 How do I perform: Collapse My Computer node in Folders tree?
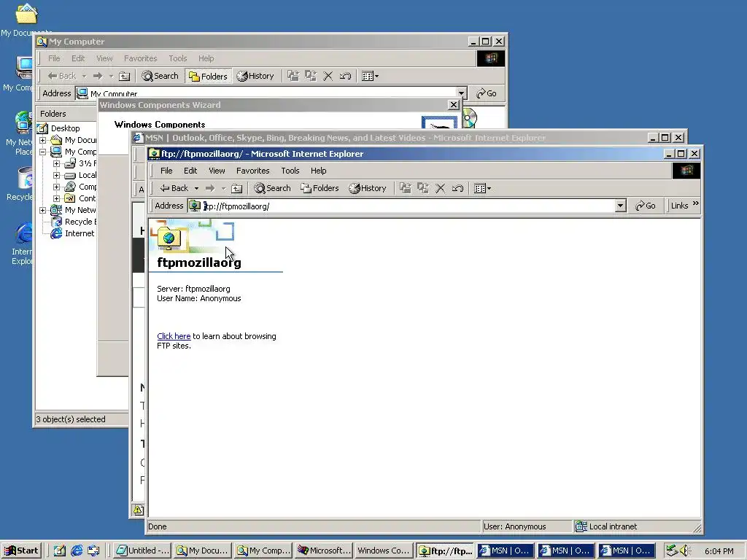[42, 152]
